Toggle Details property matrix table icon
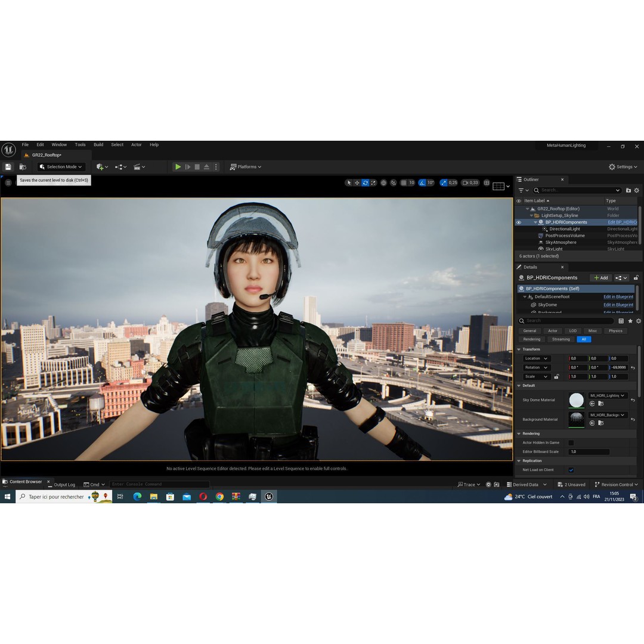Viewport: 644px width, 644px height. 621,321
